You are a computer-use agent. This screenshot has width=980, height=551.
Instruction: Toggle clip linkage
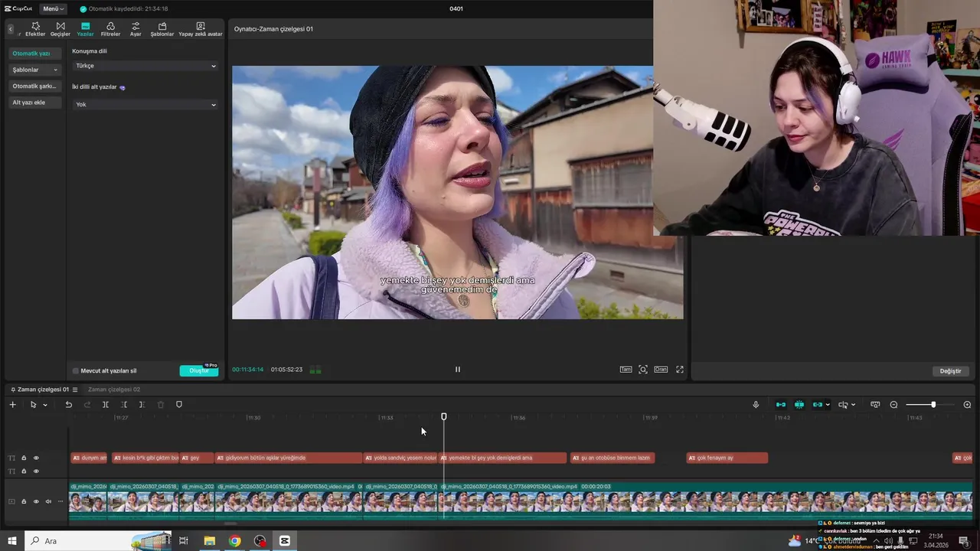[818, 405]
